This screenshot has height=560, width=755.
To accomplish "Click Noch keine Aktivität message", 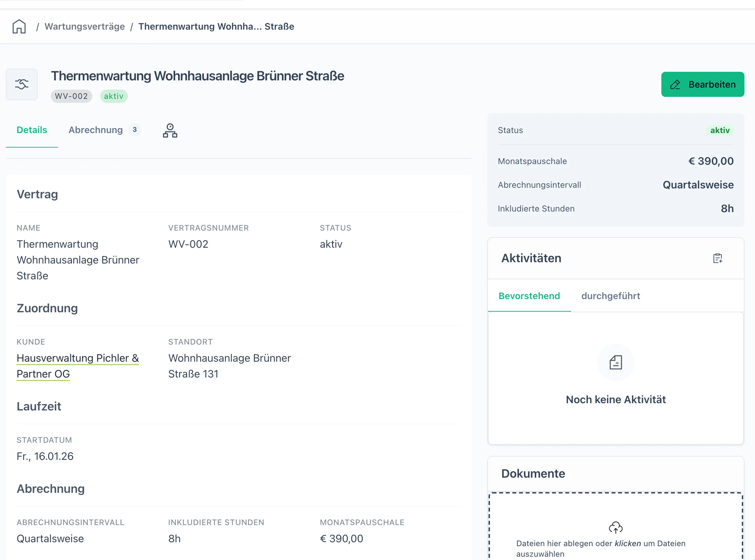I will point(616,400).
